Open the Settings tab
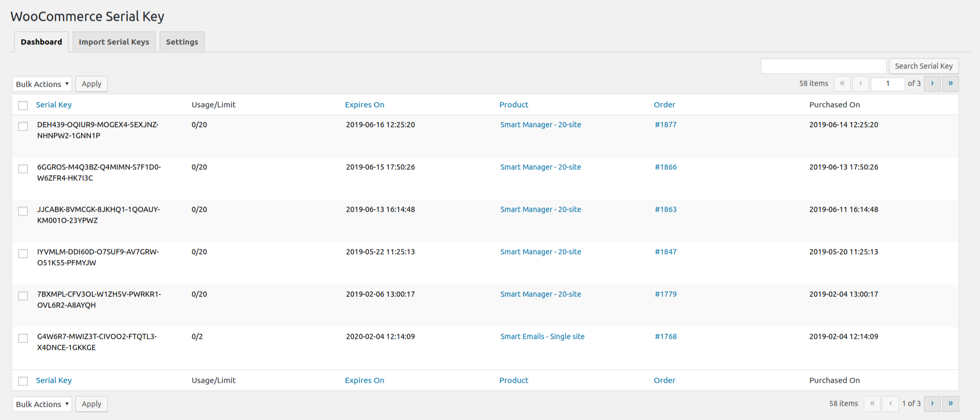 (182, 42)
